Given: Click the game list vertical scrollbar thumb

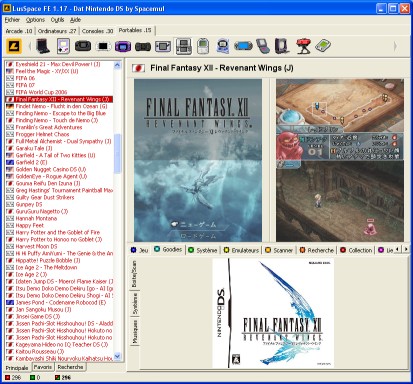Looking at the screenshot, I should tap(117, 154).
